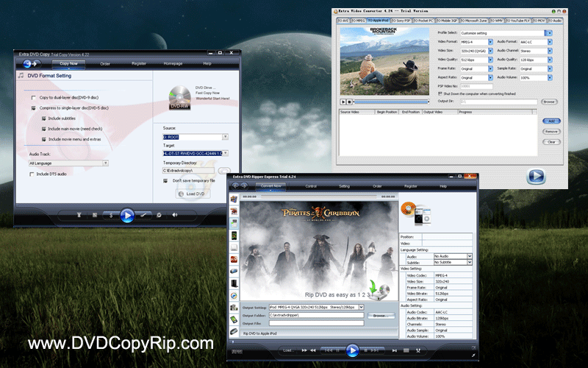
Task: Click the fast-forward icon in DVD Ripper controls
Action: [x=304, y=350]
